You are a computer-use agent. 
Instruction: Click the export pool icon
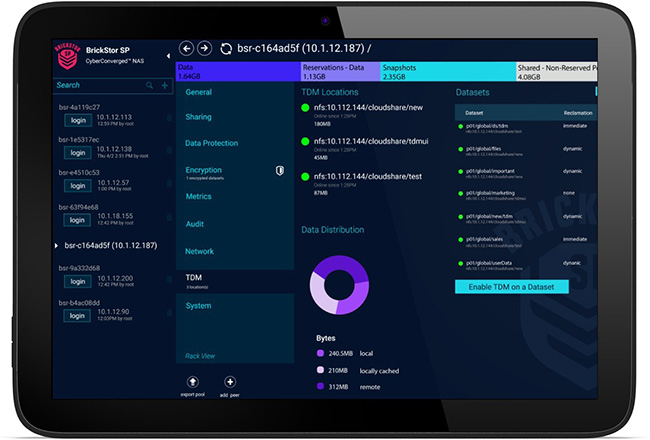tap(193, 382)
